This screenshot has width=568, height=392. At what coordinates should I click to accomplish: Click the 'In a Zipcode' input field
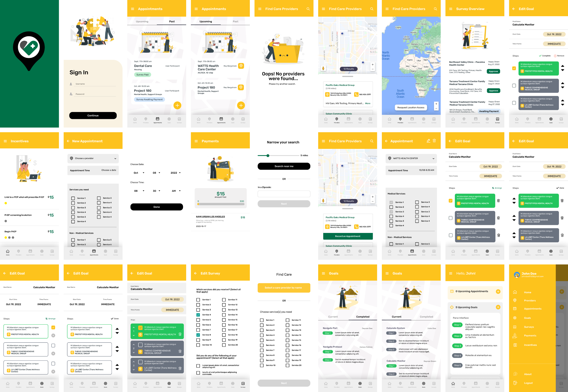point(284,194)
